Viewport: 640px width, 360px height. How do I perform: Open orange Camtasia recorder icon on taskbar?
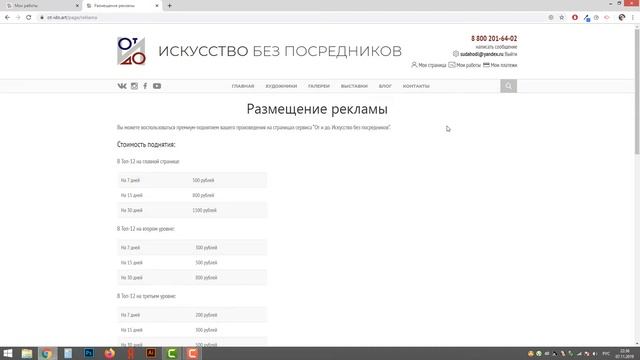[192, 353]
